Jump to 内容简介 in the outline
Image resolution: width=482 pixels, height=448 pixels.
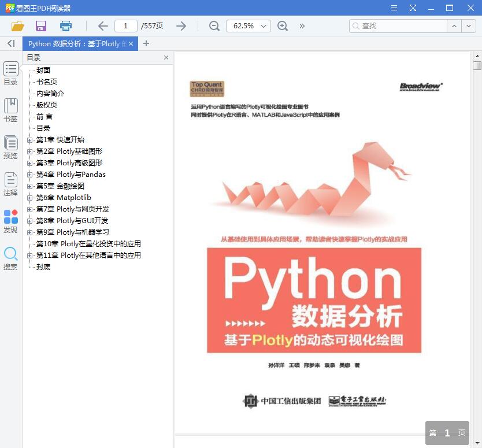[x=50, y=94]
